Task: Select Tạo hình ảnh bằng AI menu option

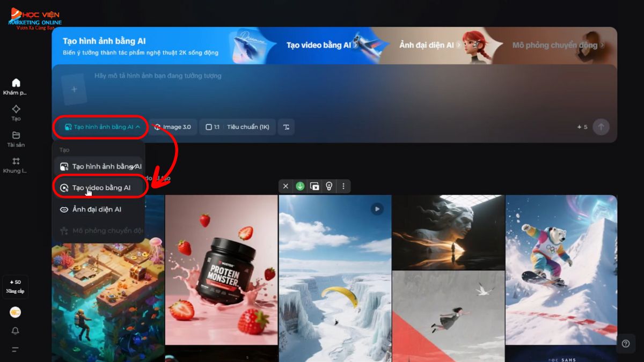Action: pyautogui.click(x=99, y=166)
